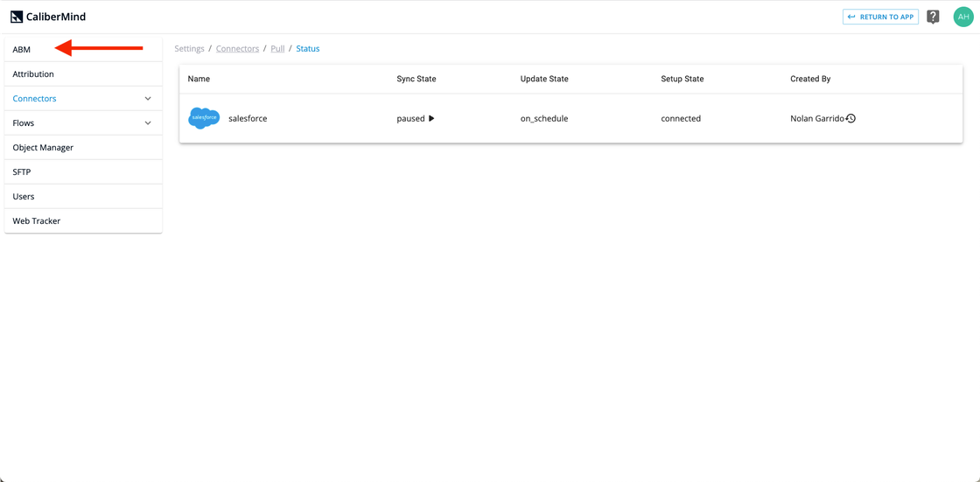Expand the Connectors menu chevron
Image resolution: width=980 pixels, height=482 pixels.
click(148, 99)
